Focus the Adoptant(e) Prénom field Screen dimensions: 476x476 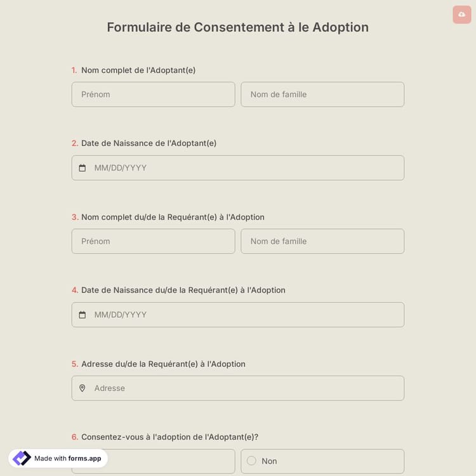click(x=153, y=95)
